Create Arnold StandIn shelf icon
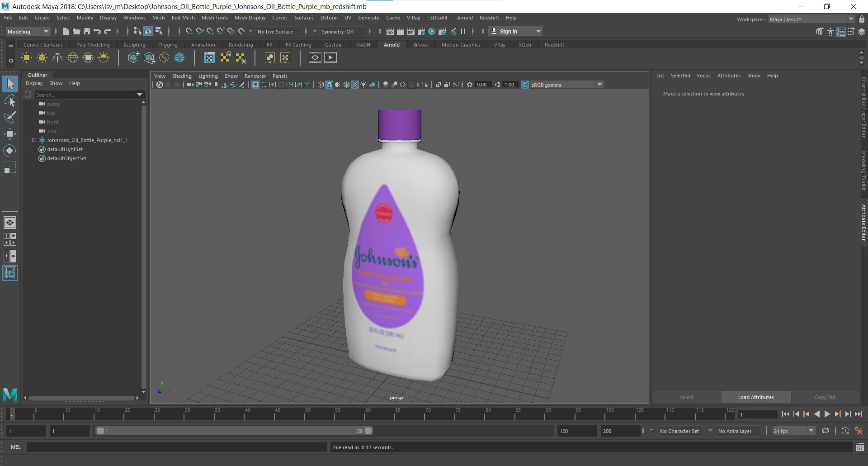 (x=133, y=57)
